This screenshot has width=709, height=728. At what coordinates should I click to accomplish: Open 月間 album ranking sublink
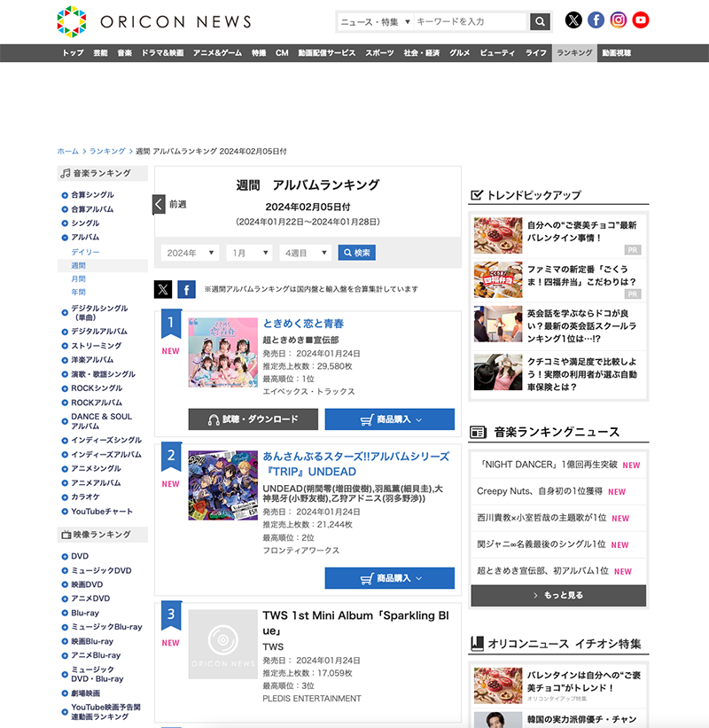pyautogui.click(x=78, y=279)
